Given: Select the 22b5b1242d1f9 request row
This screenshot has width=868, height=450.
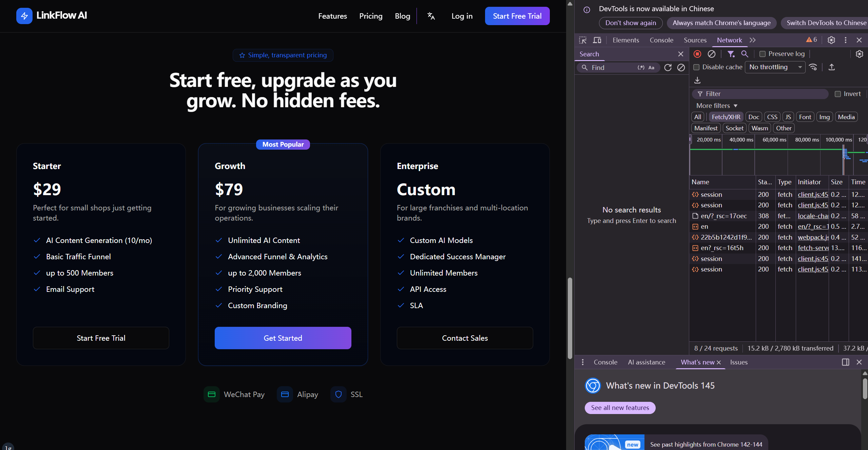Looking at the screenshot, I should (x=778, y=237).
